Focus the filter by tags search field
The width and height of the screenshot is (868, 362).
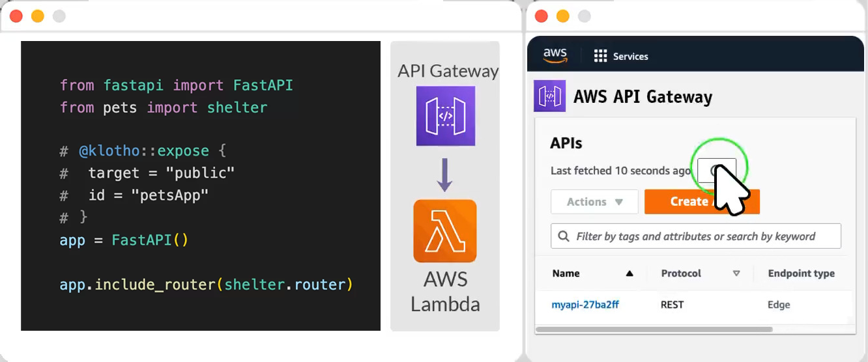coord(696,236)
